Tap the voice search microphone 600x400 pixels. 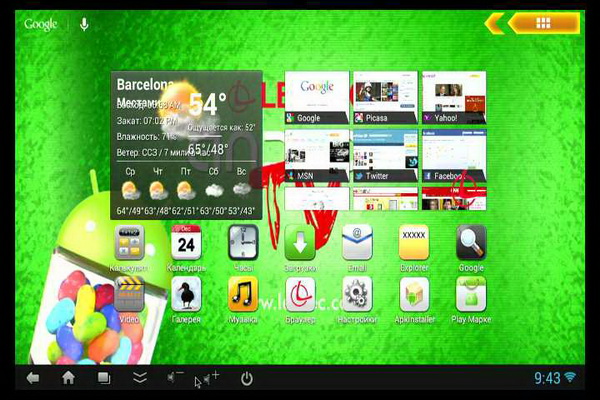click(84, 23)
